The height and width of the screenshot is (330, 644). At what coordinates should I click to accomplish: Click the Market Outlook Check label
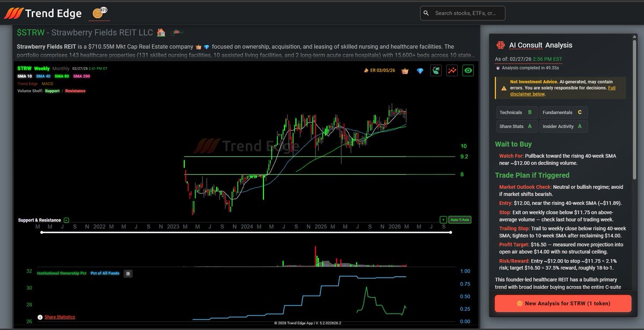(x=525, y=187)
